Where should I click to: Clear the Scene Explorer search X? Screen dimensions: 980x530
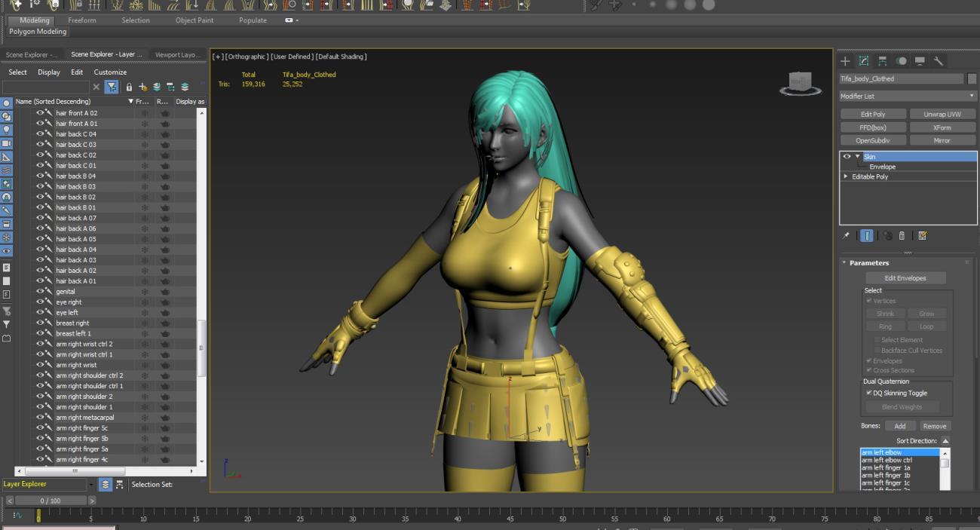(x=96, y=87)
